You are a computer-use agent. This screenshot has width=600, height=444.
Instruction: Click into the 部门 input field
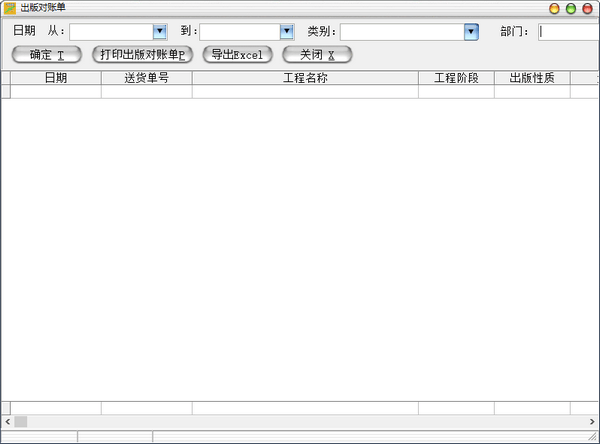tap(568, 32)
